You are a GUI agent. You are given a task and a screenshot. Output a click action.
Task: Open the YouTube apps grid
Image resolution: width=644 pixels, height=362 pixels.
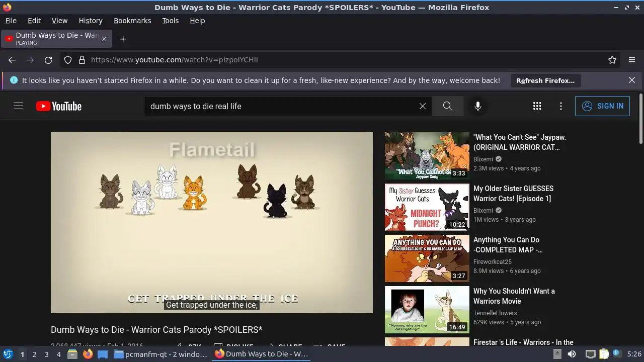click(537, 106)
